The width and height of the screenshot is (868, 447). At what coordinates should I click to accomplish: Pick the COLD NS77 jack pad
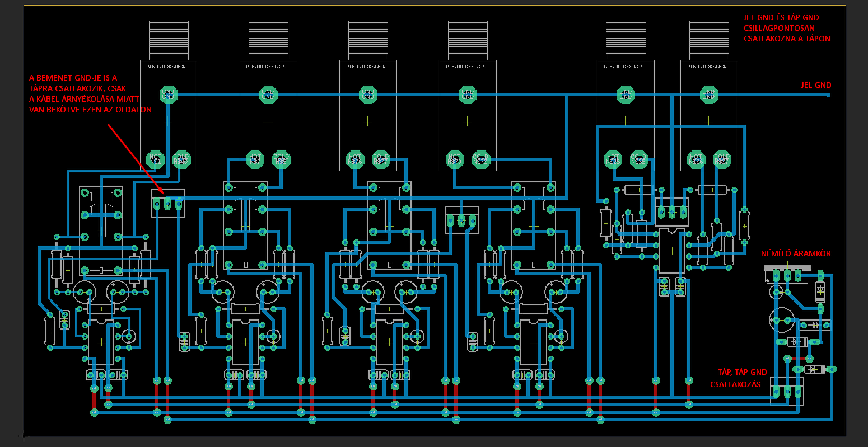381,159
